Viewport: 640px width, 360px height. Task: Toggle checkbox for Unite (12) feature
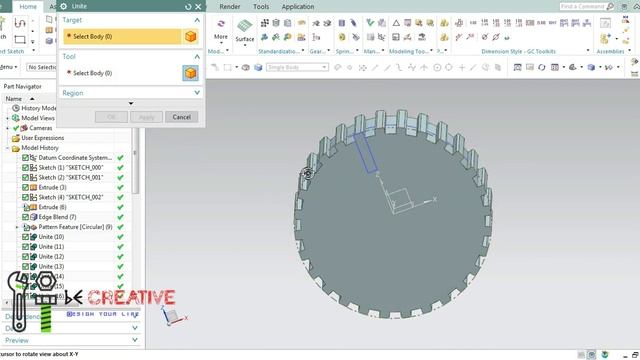(x=25, y=257)
